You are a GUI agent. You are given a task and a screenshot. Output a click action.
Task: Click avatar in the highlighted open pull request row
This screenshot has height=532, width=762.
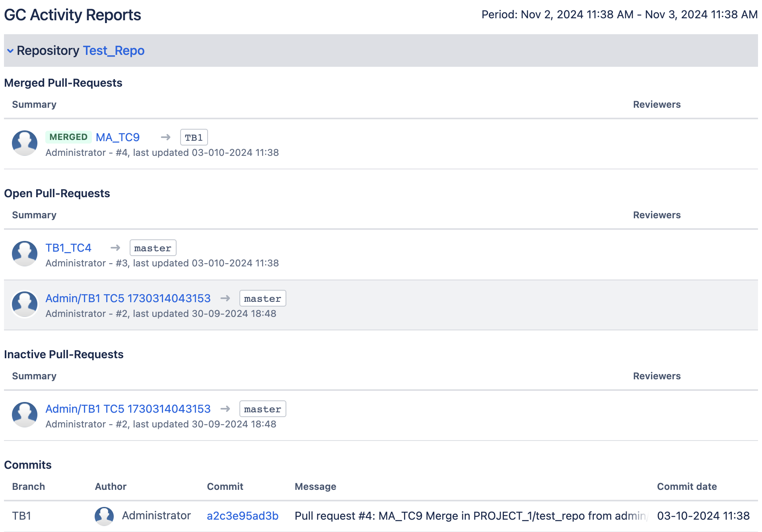pos(25,304)
